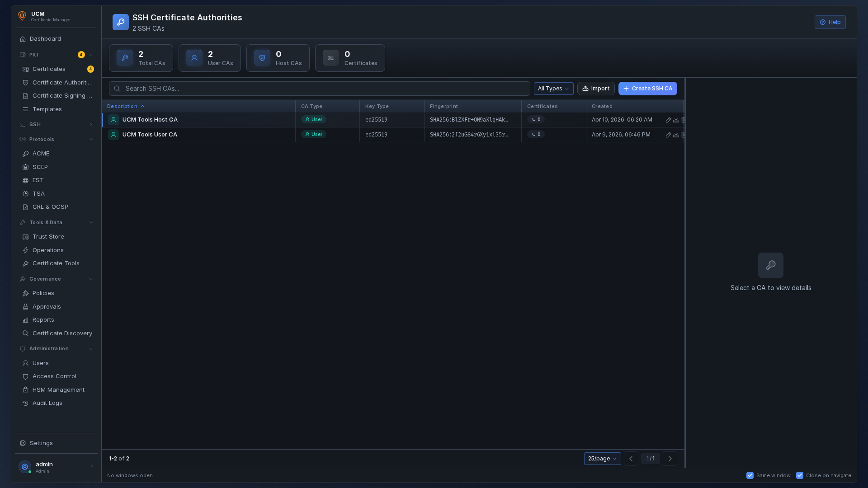Viewport: 868px width, 488px height.
Task: Select the edit pencil icon for UCM Tools Host CA
Action: [x=668, y=120]
